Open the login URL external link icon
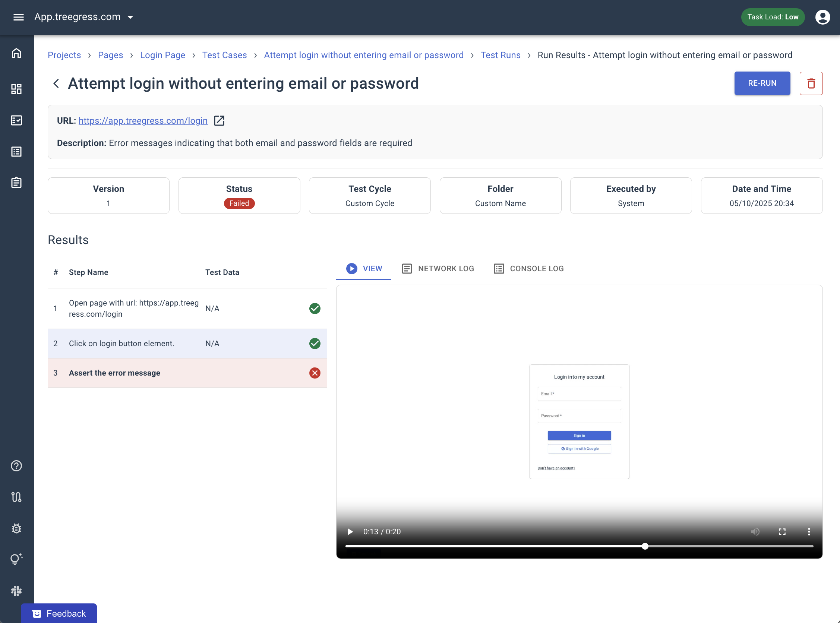 coord(219,121)
